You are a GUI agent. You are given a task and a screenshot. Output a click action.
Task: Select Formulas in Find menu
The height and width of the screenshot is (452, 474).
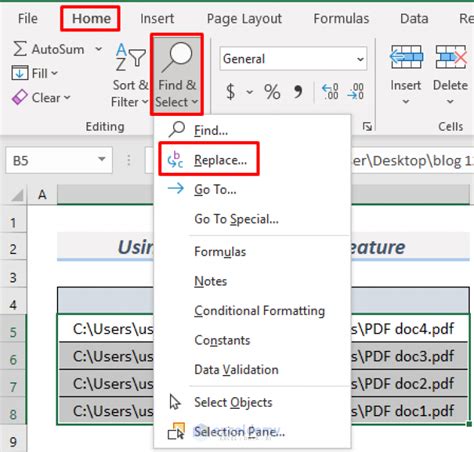tap(252, 252)
